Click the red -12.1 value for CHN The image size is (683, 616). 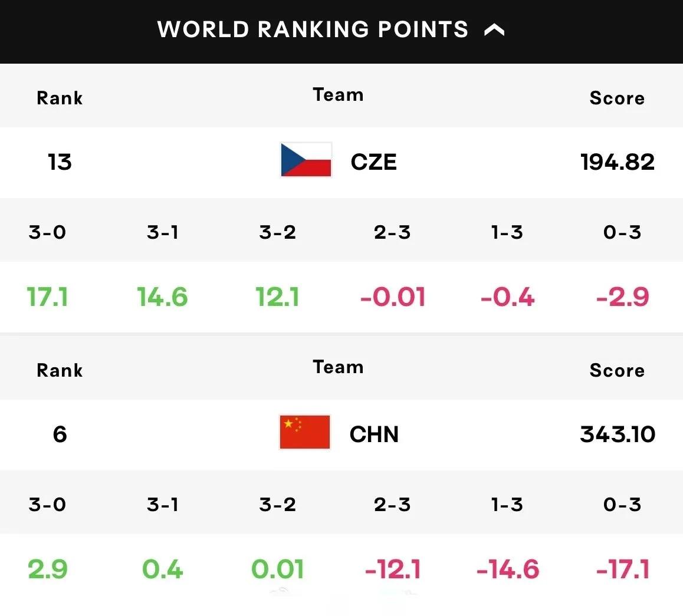pos(392,569)
